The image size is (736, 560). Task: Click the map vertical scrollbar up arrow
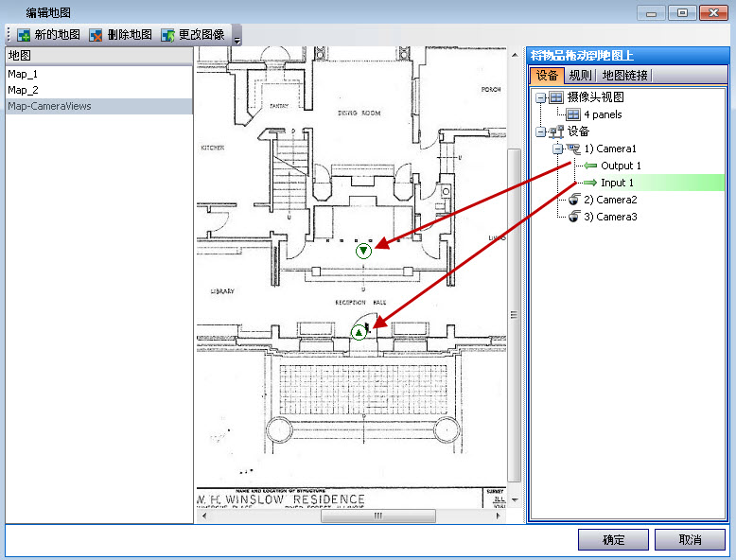point(515,56)
